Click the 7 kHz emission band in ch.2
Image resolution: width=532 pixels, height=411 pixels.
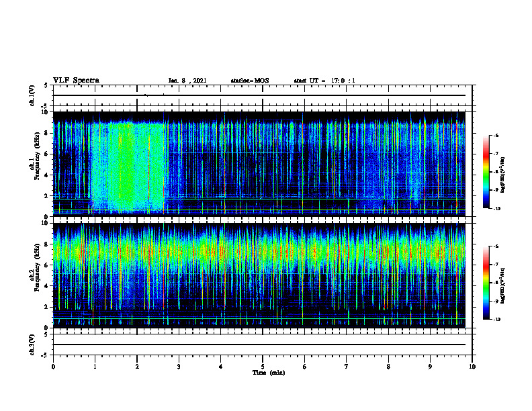pos(259,253)
